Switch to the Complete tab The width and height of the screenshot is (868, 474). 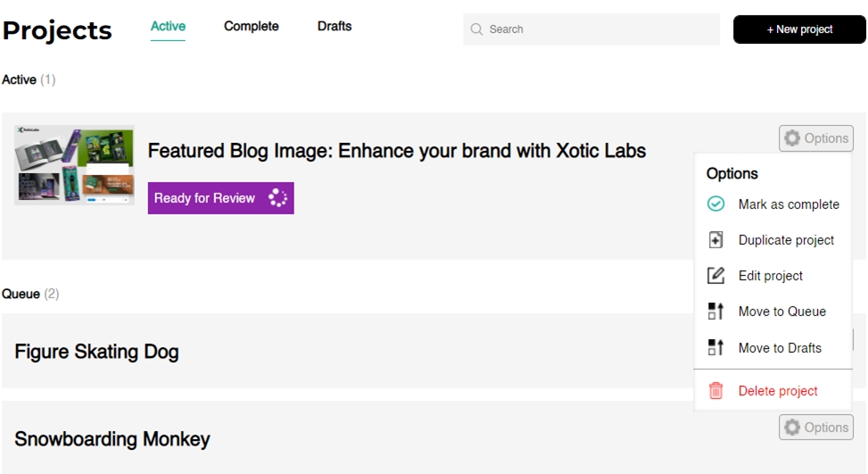[252, 27]
